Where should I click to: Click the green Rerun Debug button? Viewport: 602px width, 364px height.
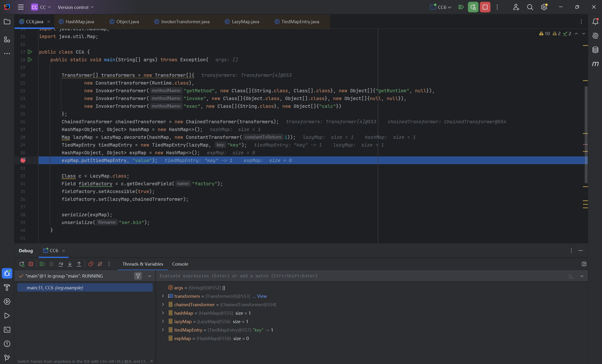click(473, 7)
